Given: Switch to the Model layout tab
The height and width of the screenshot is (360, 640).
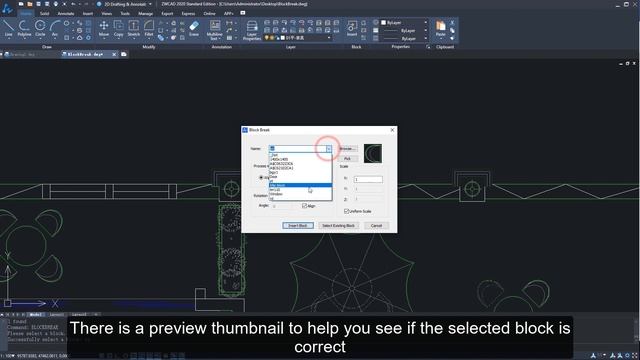Looking at the screenshot, I should (x=36, y=315).
